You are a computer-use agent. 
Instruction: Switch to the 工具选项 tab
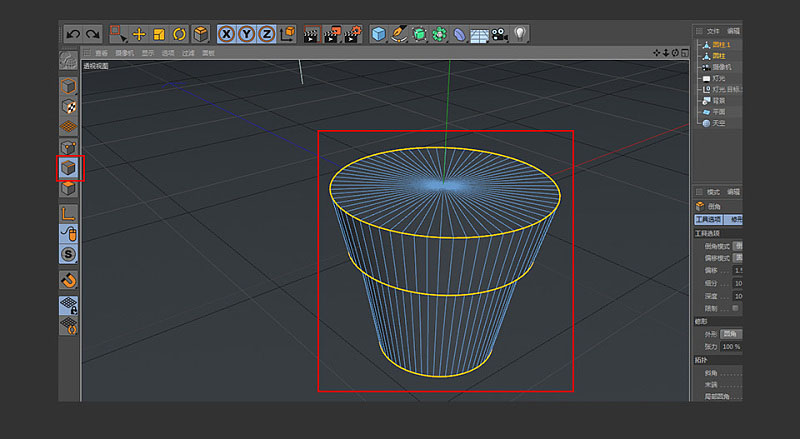[707, 219]
